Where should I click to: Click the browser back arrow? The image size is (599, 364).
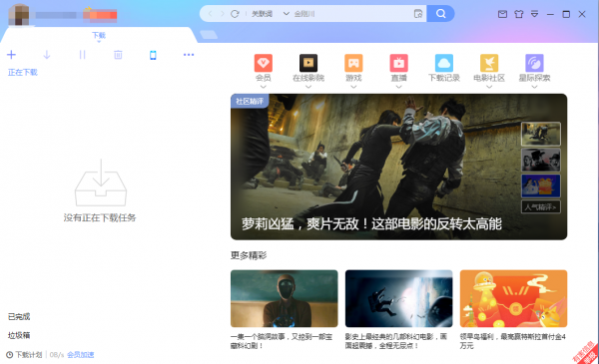(x=210, y=14)
